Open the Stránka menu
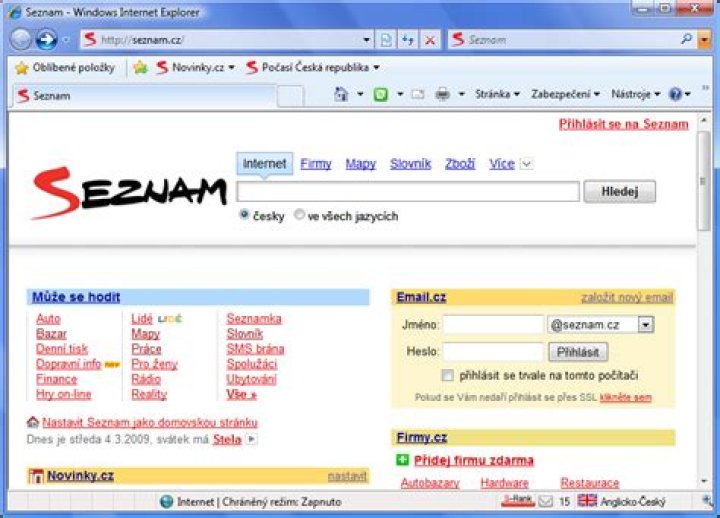This screenshot has width=720, height=518. click(x=497, y=94)
